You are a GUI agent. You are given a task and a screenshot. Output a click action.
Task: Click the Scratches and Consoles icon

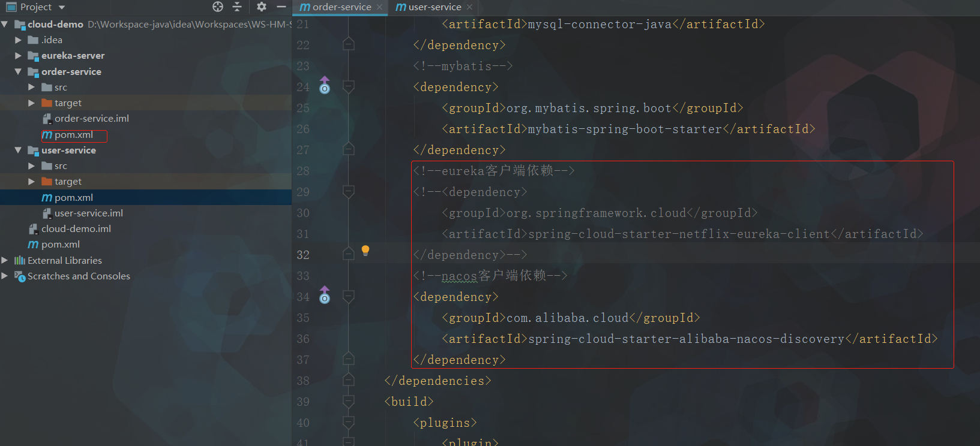point(20,276)
